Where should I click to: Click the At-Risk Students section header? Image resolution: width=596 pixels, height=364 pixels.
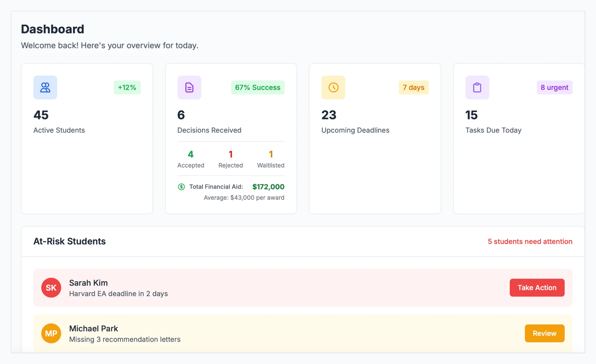[x=69, y=241]
